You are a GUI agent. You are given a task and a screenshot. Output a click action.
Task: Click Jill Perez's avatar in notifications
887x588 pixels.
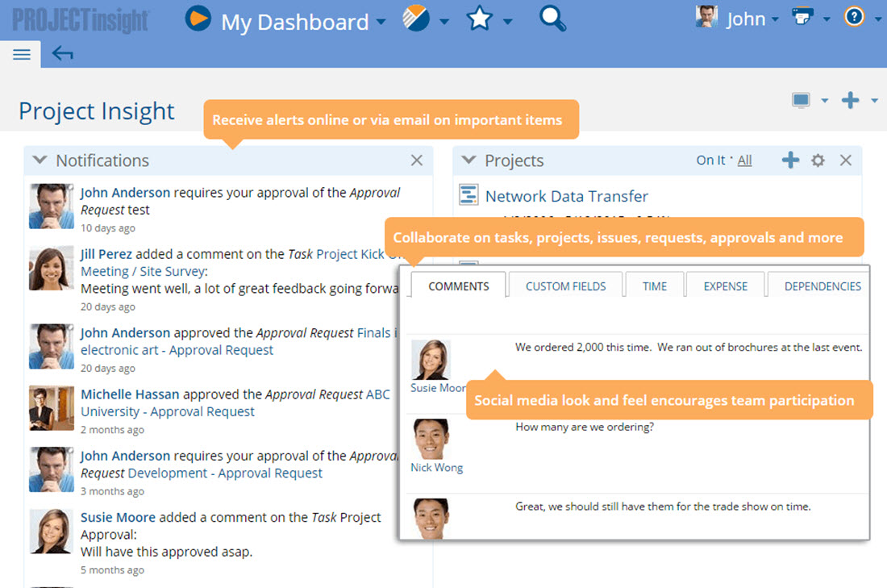pyautogui.click(x=52, y=269)
